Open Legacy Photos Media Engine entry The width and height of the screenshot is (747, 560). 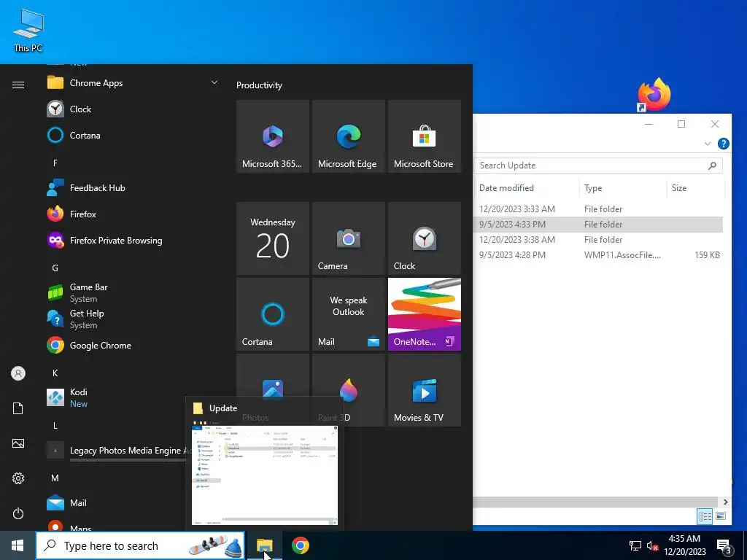[116, 451]
